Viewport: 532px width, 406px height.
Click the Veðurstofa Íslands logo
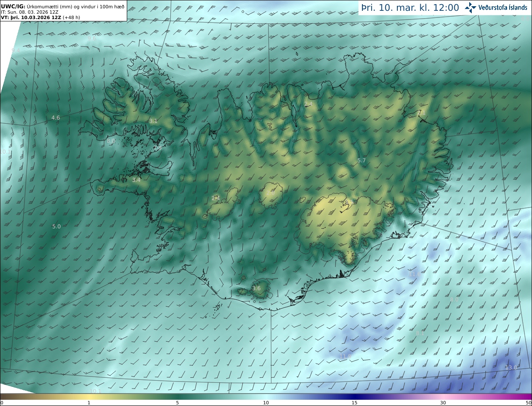(x=496, y=7)
